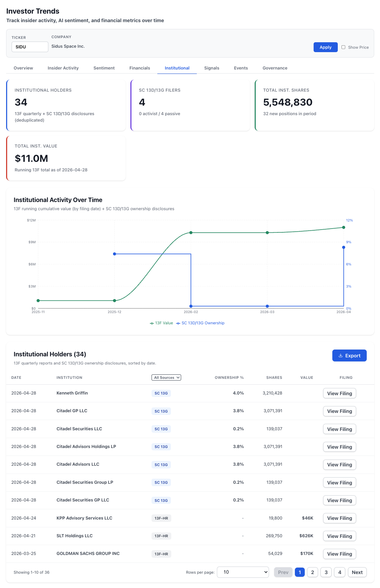
Task: View filing for KPP Advisory Services LLC
Action: tap(339, 518)
